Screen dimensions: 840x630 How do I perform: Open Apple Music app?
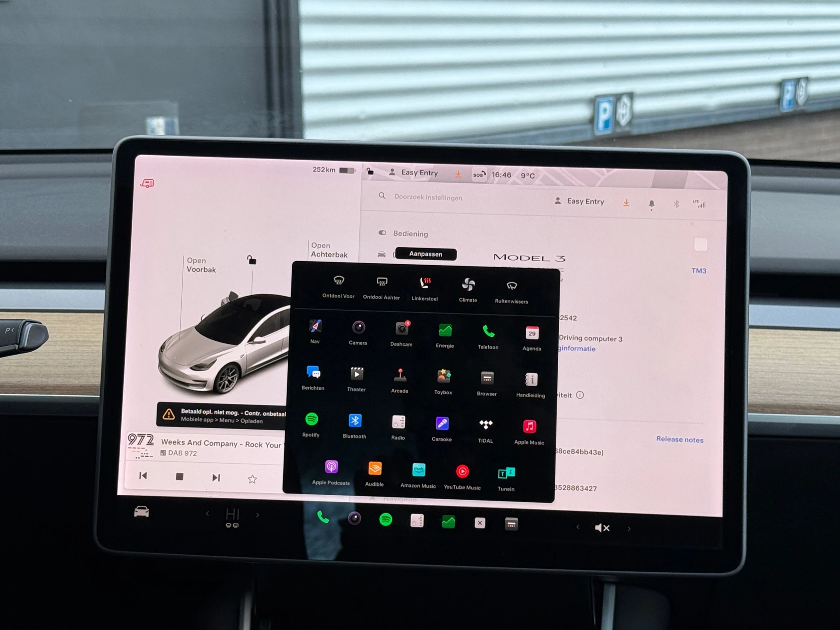coord(528,426)
